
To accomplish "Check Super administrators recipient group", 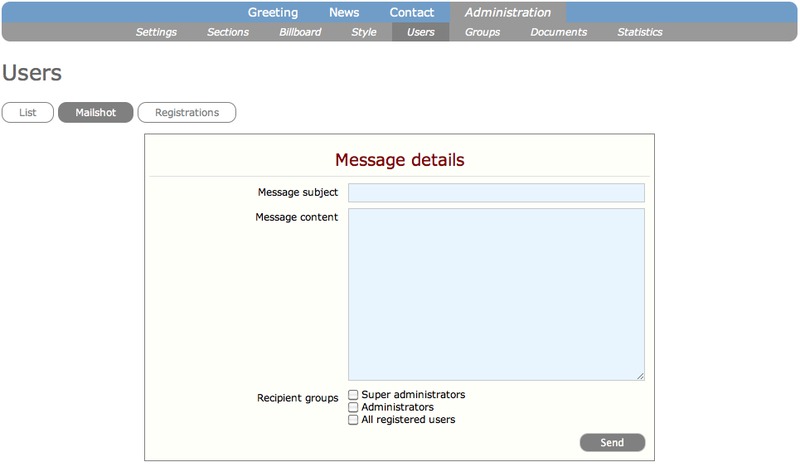I will point(353,395).
